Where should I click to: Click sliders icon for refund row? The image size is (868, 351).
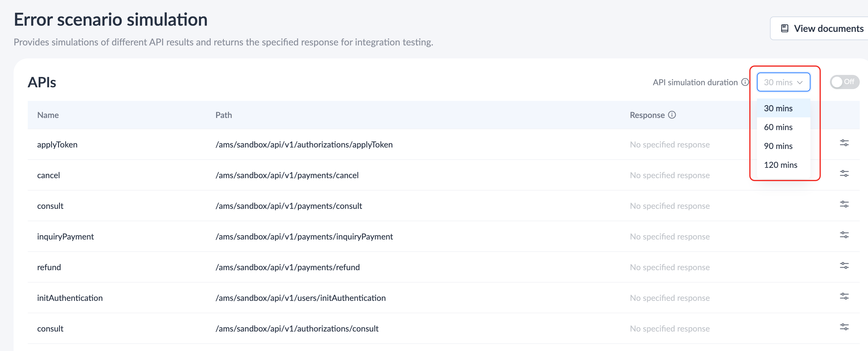point(844,265)
